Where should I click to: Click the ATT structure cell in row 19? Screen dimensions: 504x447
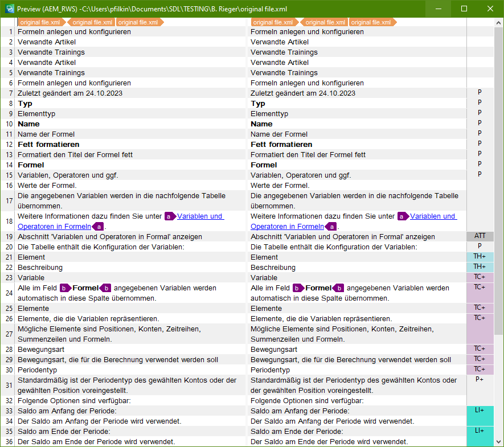[480, 236]
